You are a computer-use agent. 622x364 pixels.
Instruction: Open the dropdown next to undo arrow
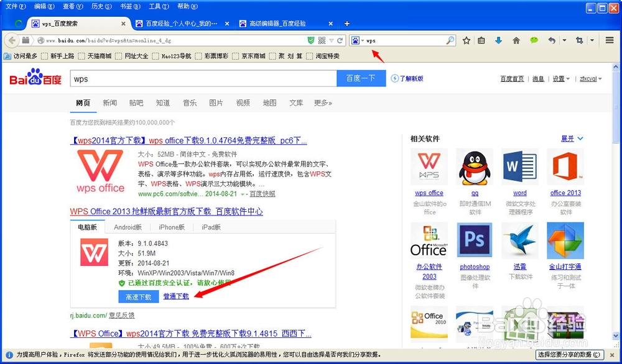point(564,40)
